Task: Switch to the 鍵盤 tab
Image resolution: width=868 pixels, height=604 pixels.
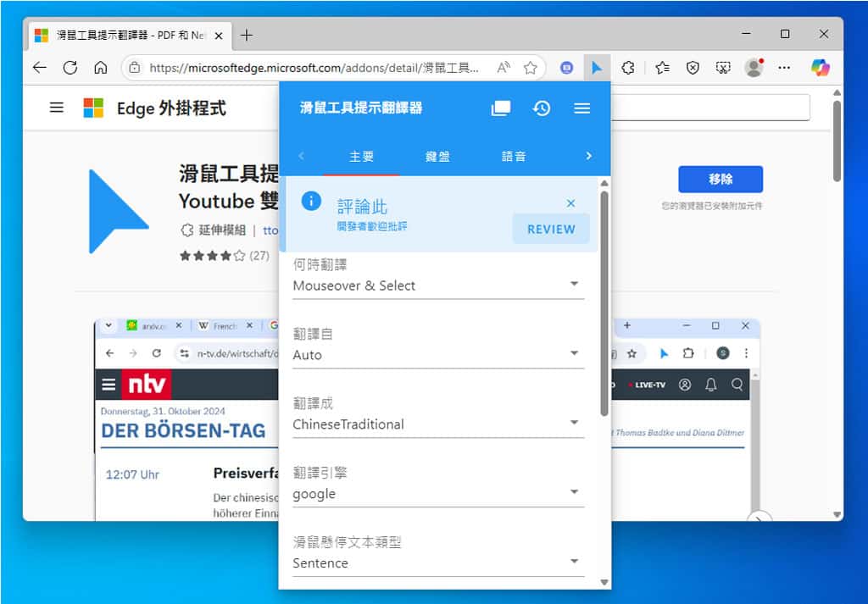Action: [x=437, y=157]
